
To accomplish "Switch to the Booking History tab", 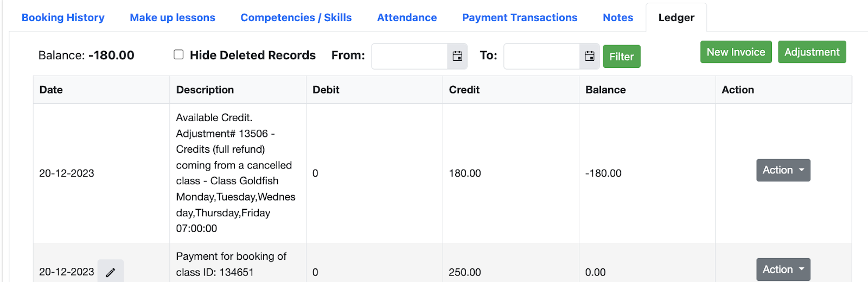I will coord(63,17).
